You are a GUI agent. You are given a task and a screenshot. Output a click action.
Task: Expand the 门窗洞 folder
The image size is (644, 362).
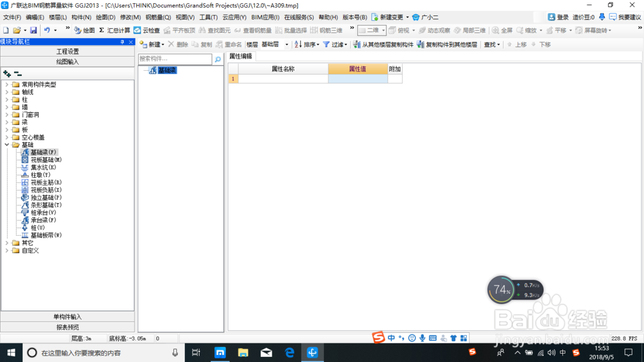[7, 115]
